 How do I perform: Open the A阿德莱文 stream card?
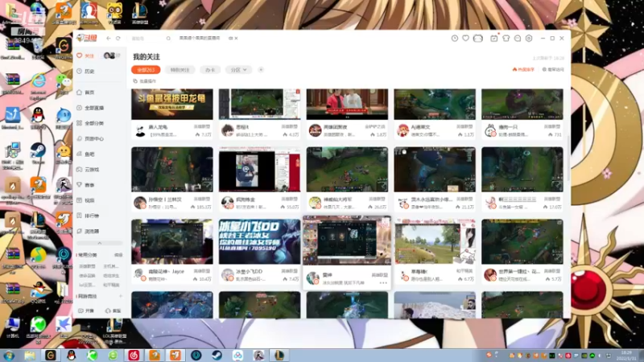(435, 114)
